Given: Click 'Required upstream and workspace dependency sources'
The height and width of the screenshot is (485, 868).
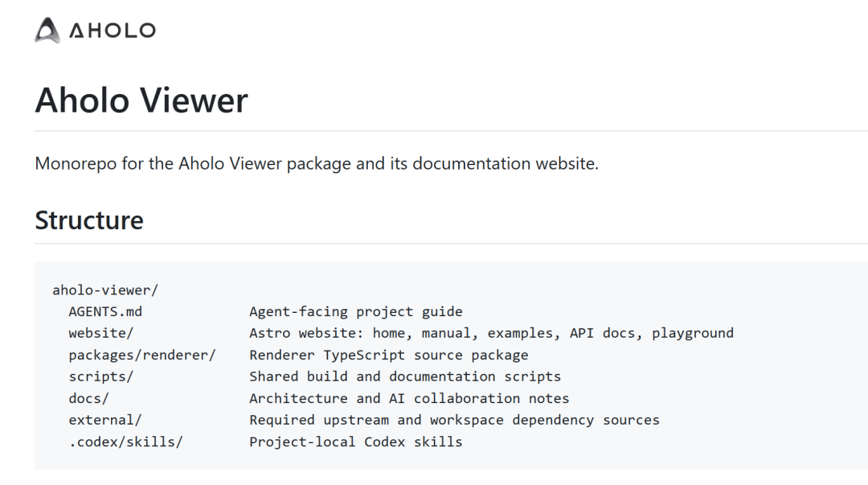Looking at the screenshot, I should pyautogui.click(x=454, y=420).
